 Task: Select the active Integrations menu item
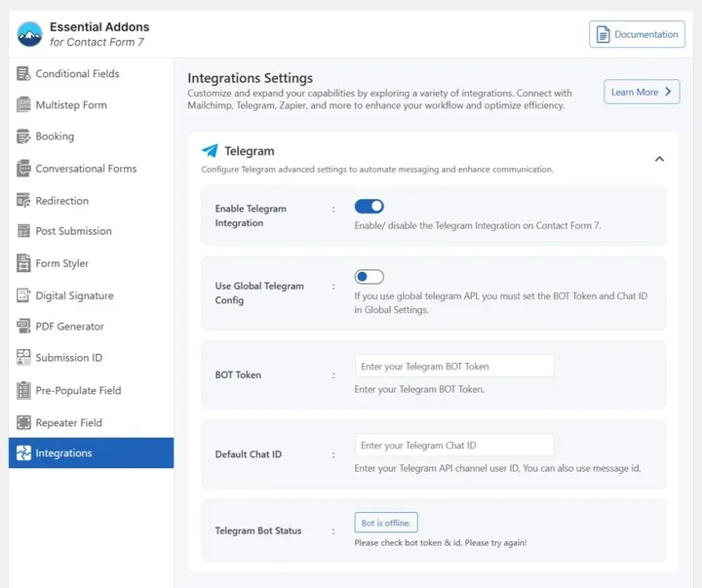[x=91, y=452]
